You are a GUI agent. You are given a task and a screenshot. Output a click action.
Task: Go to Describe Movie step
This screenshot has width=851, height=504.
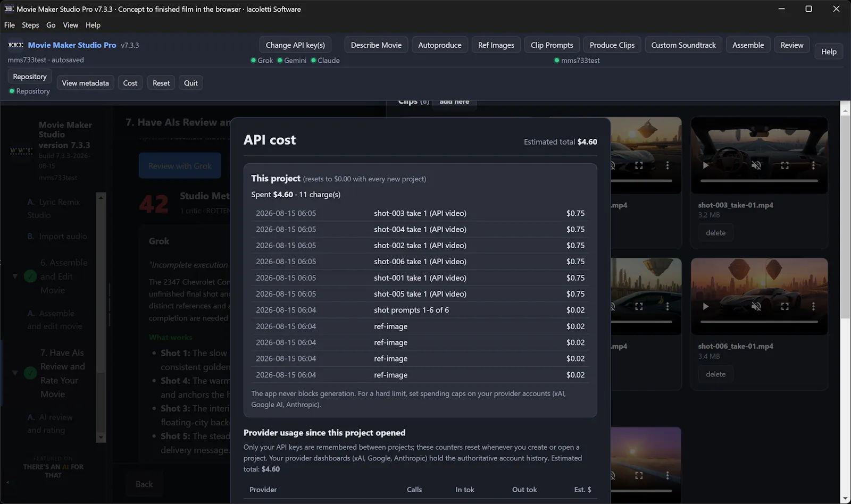(x=376, y=45)
